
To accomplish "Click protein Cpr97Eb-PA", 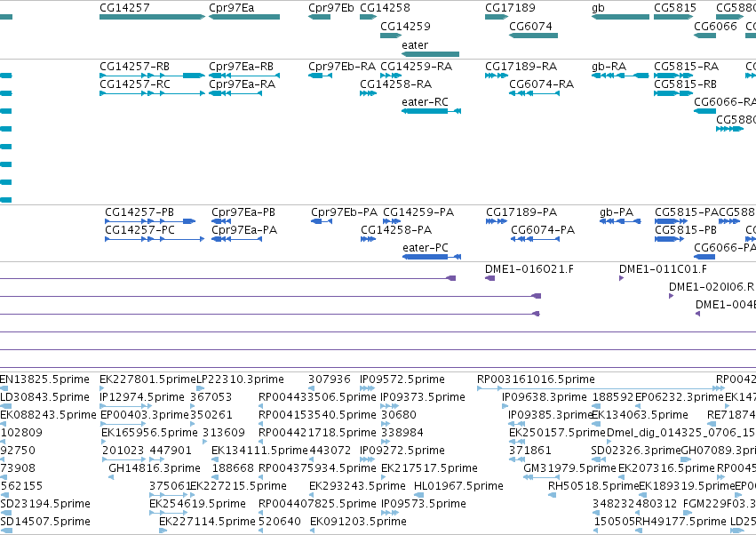I will coord(322,221).
